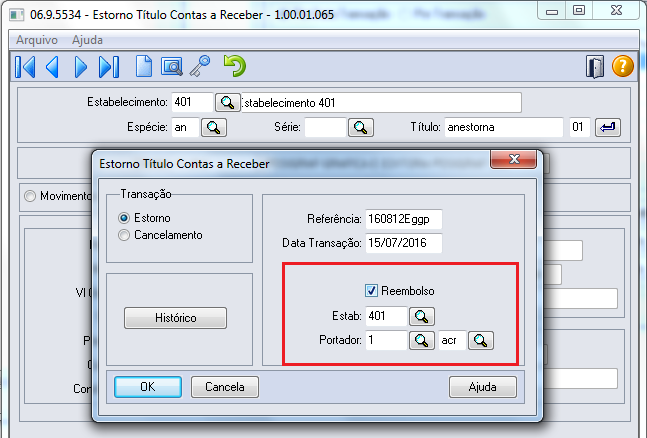
Task: Click the key icon in toolbar
Action: pyautogui.click(x=200, y=66)
